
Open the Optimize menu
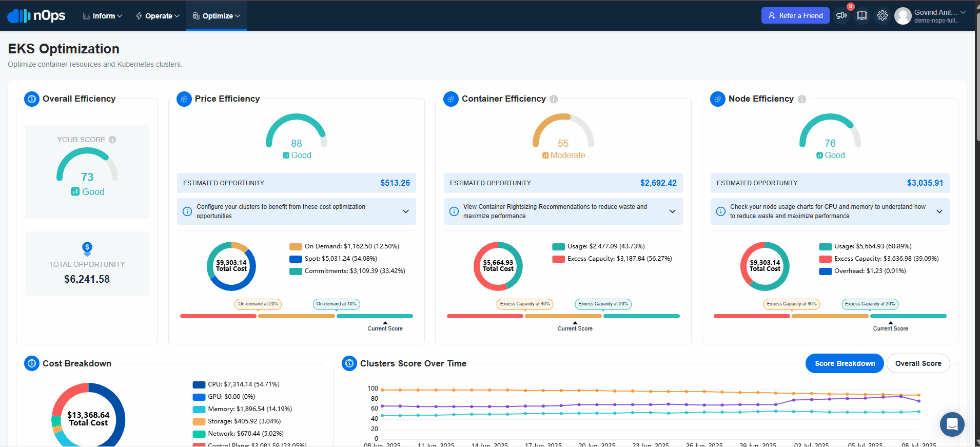[217, 16]
